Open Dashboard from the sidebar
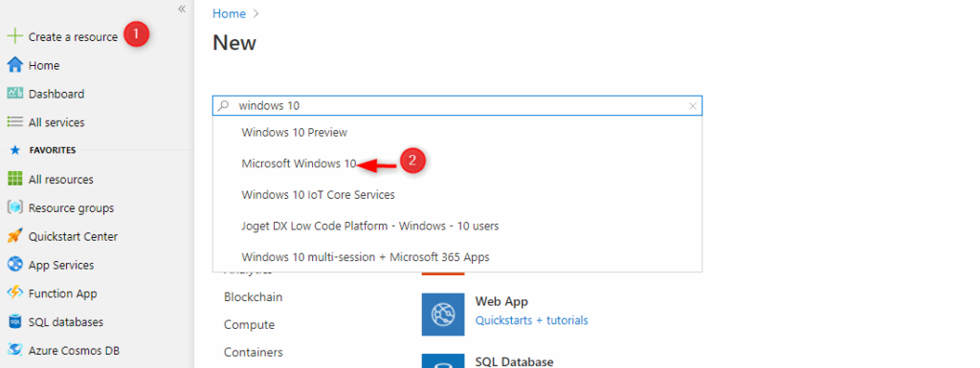This screenshot has height=368, width=980. click(56, 95)
